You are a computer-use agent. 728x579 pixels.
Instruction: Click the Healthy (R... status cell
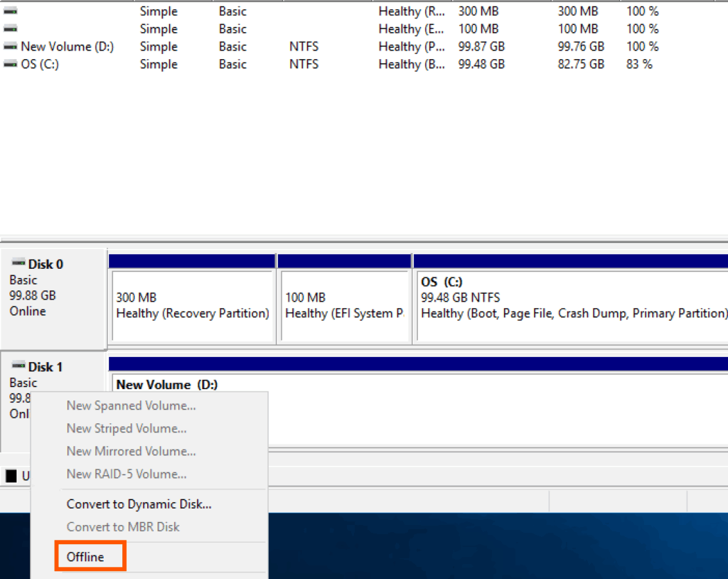point(412,11)
